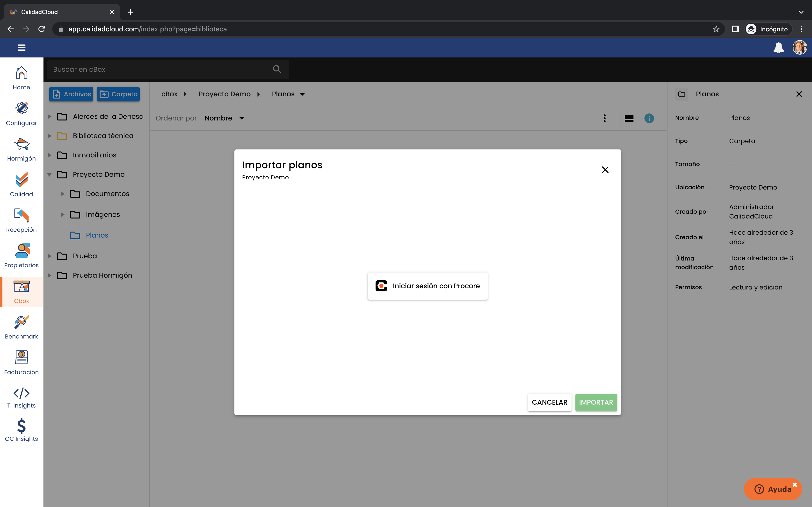Viewport: 812px width, 507px height.
Task: Select the Planos folder in tree
Action: tap(97, 235)
